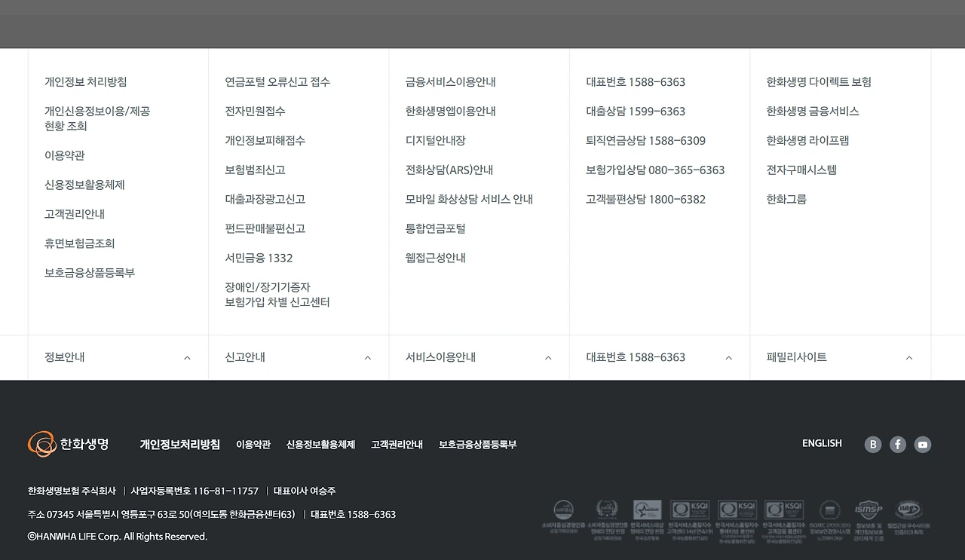Switch the site language to ENGLISH
Screen dimensions: 965x560
(x=822, y=443)
